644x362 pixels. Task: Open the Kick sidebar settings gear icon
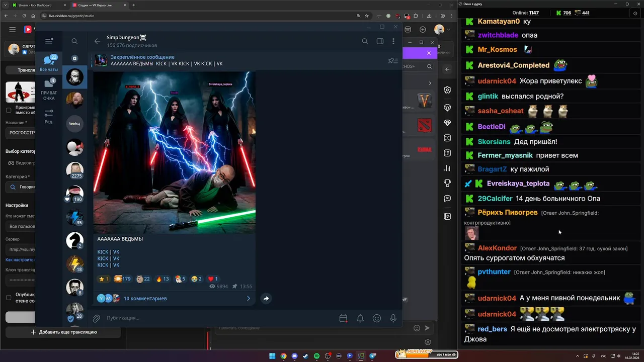click(447, 90)
